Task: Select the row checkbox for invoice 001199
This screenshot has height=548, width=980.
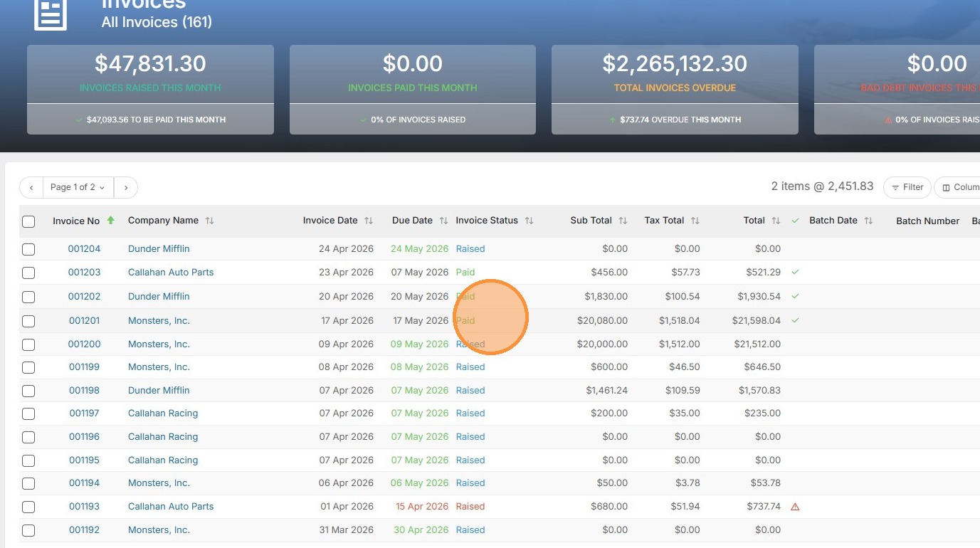Action: point(28,367)
